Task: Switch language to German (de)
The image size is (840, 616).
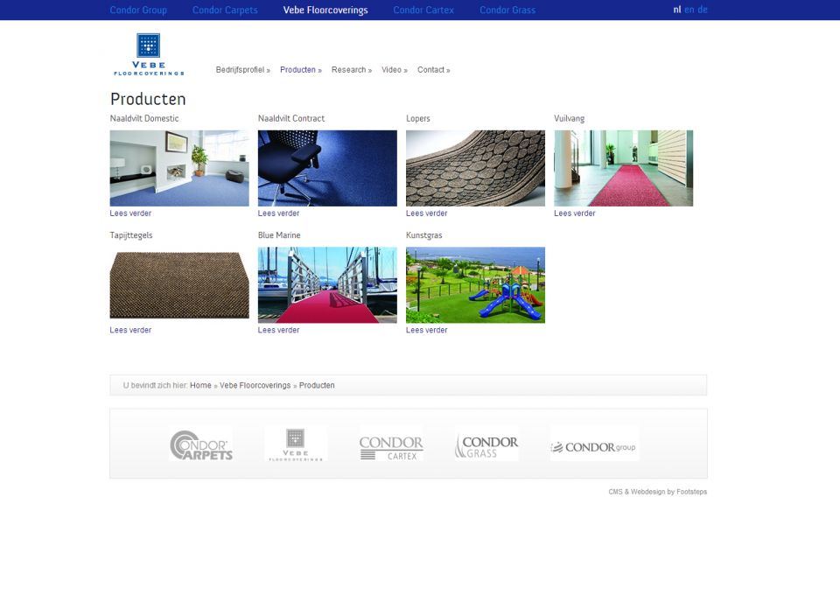Action: 703,10
